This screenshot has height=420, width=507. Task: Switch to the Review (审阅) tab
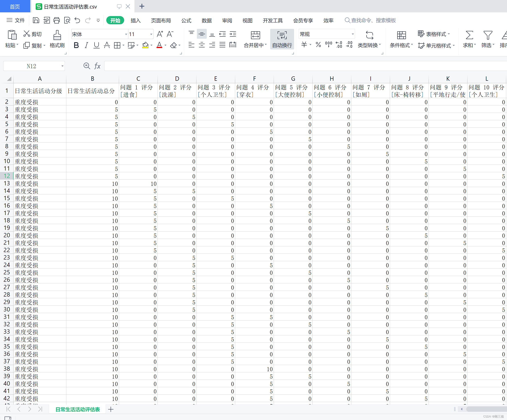pyautogui.click(x=227, y=21)
